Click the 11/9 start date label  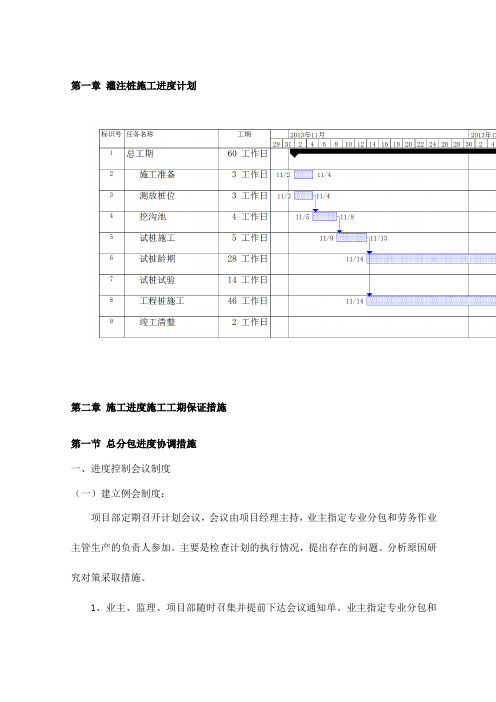326,238
